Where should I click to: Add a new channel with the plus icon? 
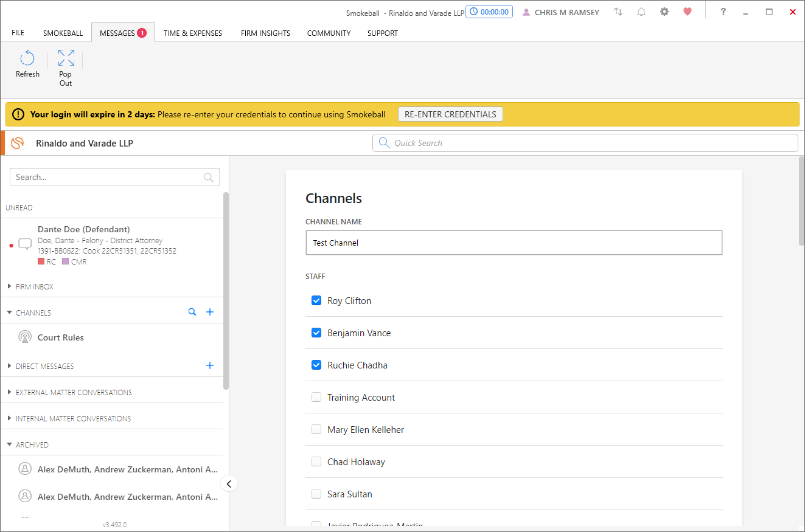(210, 312)
